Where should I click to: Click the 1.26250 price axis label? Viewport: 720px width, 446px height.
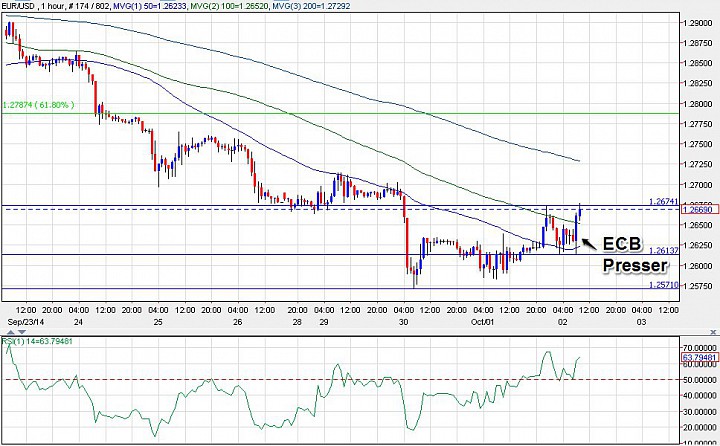[x=698, y=245]
